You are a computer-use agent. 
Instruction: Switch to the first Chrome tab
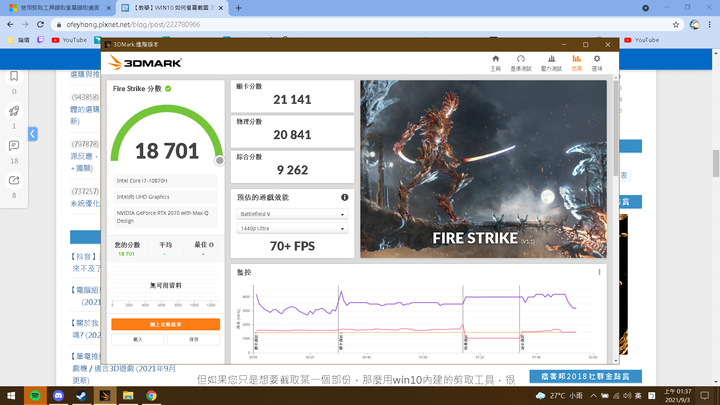coord(60,8)
